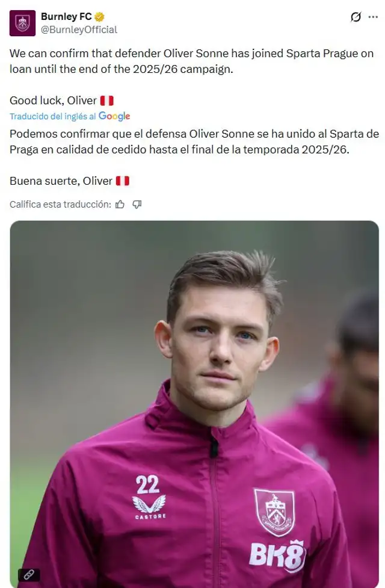Like the translation with thumbs up
Viewport: 385px width, 588px height.
point(120,205)
